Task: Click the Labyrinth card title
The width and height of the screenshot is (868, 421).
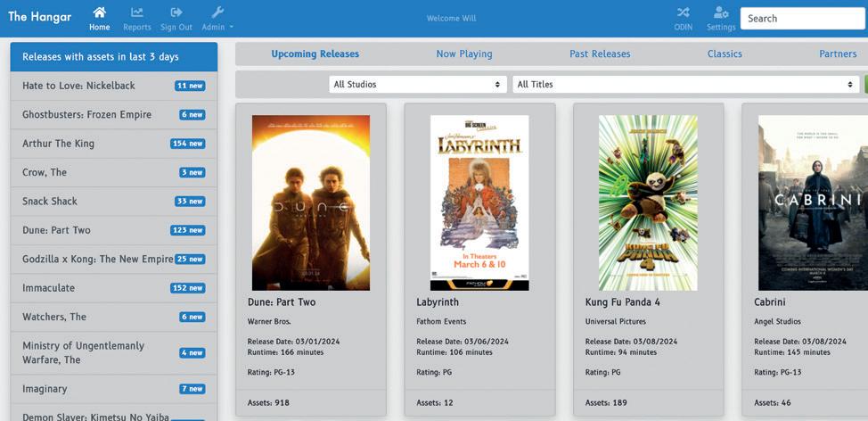Action: 438,302
